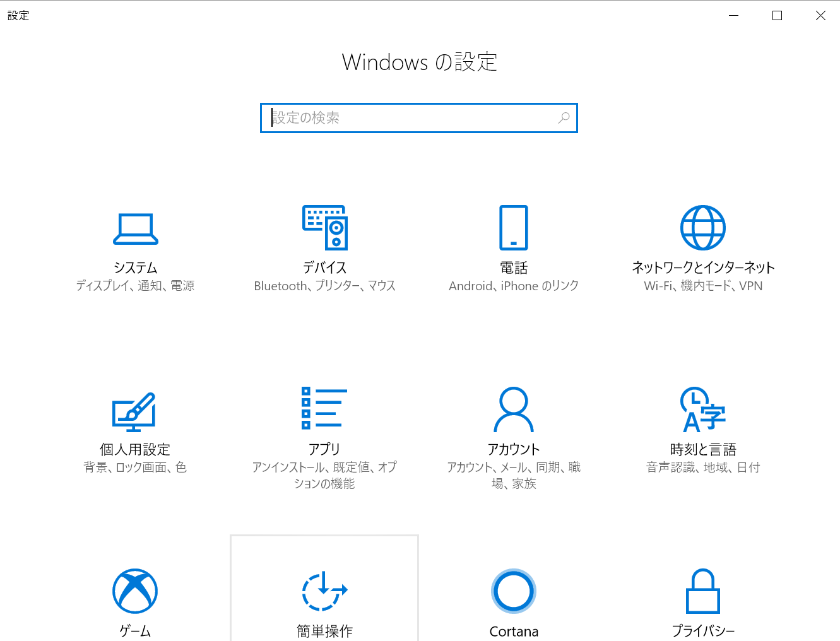Click the 個人用設定 label
Screen dimensions: 840x641
pos(135,449)
